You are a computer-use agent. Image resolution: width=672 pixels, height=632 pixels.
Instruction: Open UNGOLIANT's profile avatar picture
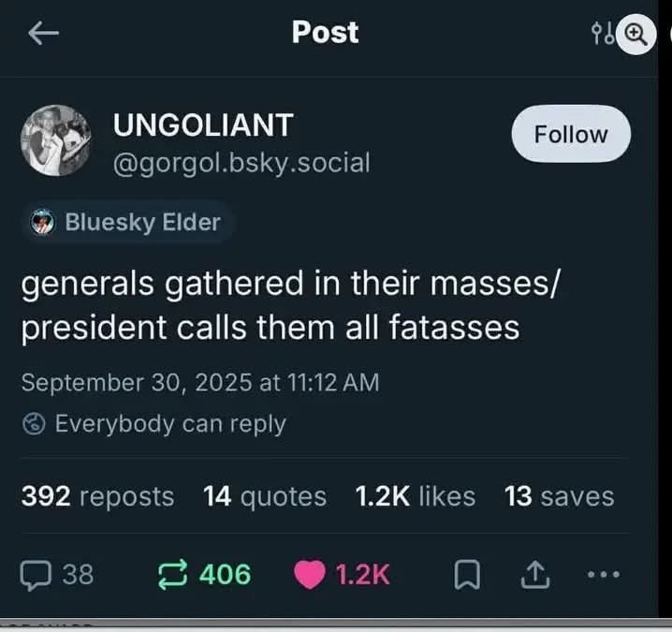click(x=56, y=140)
